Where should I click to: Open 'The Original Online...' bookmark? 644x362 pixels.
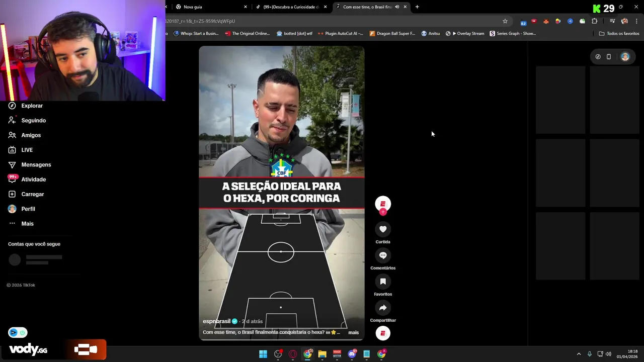(248, 34)
